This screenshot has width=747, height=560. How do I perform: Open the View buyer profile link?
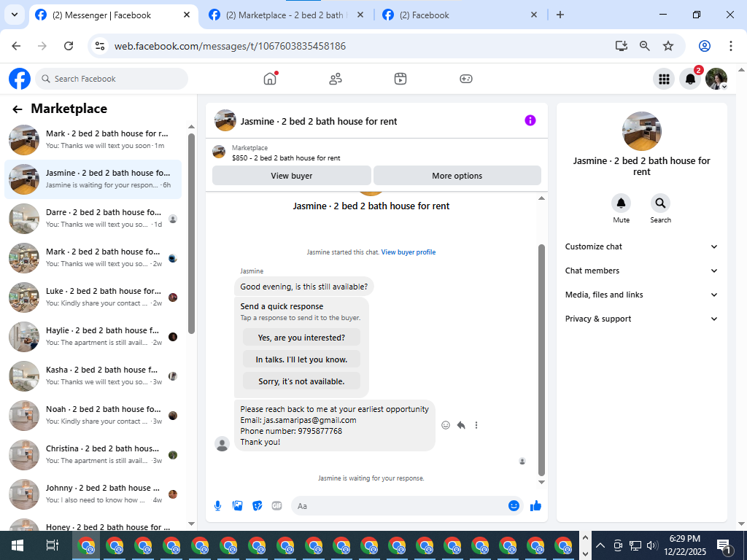tap(409, 252)
